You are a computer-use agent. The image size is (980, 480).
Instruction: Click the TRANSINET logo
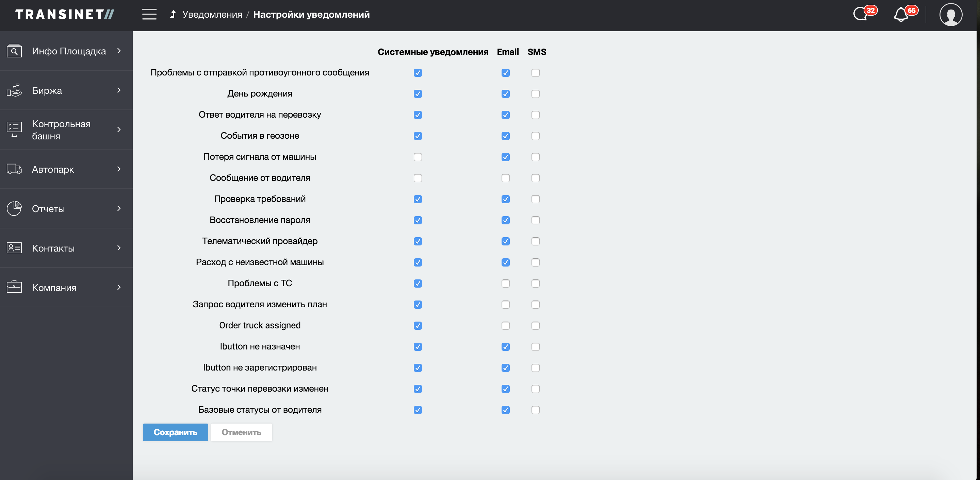pyautogui.click(x=65, y=14)
